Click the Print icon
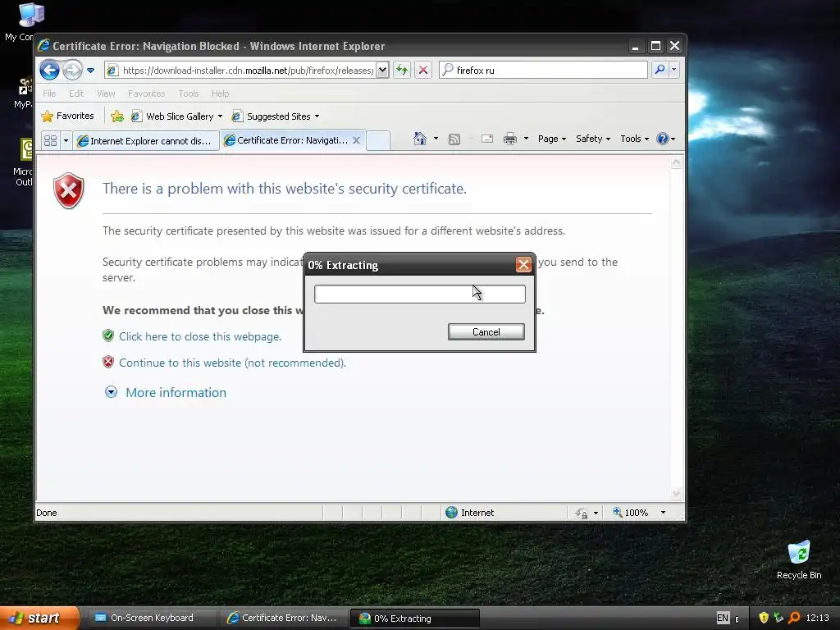Image resolution: width=840 pixels, height=630 pixels. (x=510, y=139)
